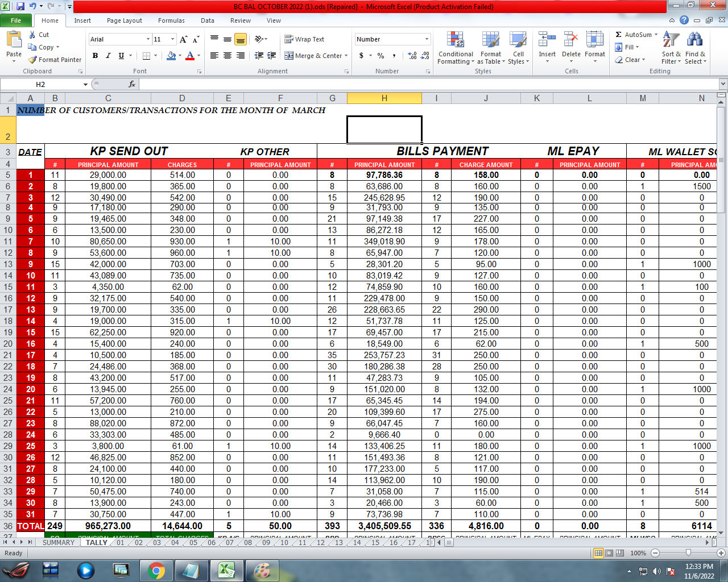The image size is (728, 582).
Task: Open Sort & Filter menu
Action: [x=671, y=48]
